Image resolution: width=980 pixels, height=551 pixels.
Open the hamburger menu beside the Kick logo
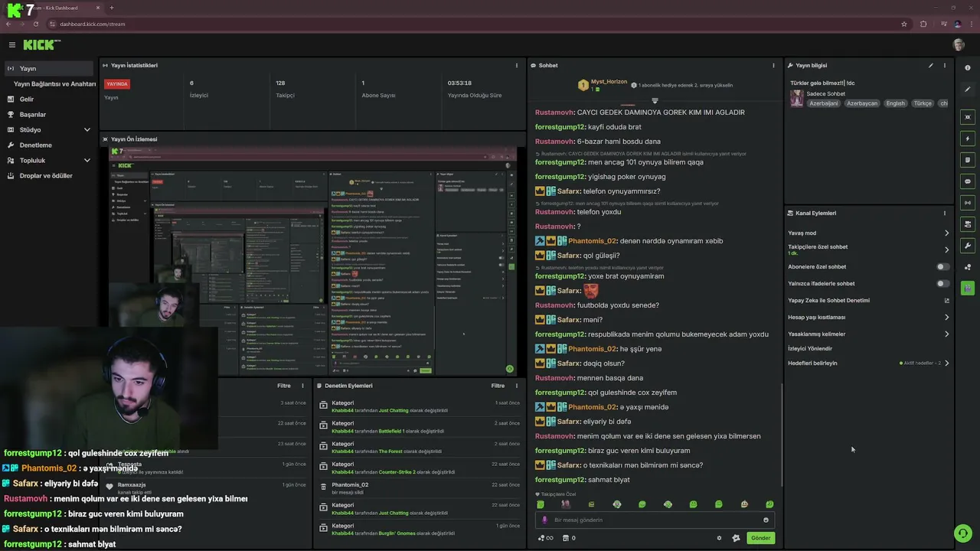[x=12, y=45]
